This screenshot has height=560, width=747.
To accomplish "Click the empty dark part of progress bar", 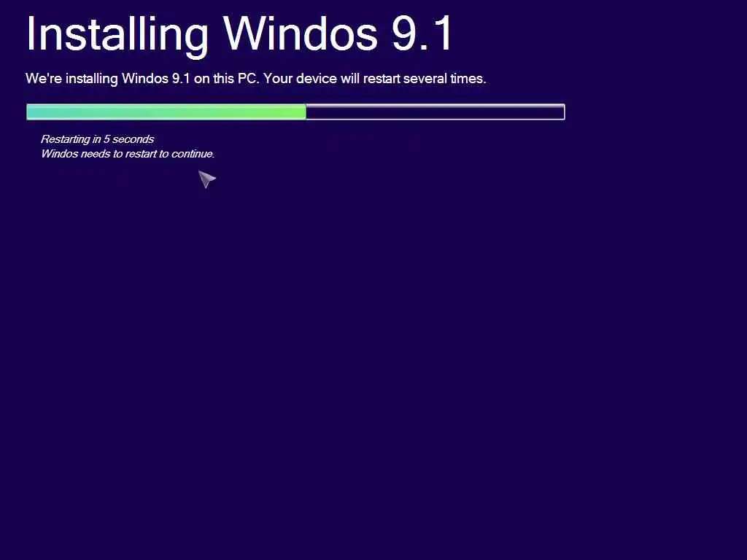I will point(435,112).
